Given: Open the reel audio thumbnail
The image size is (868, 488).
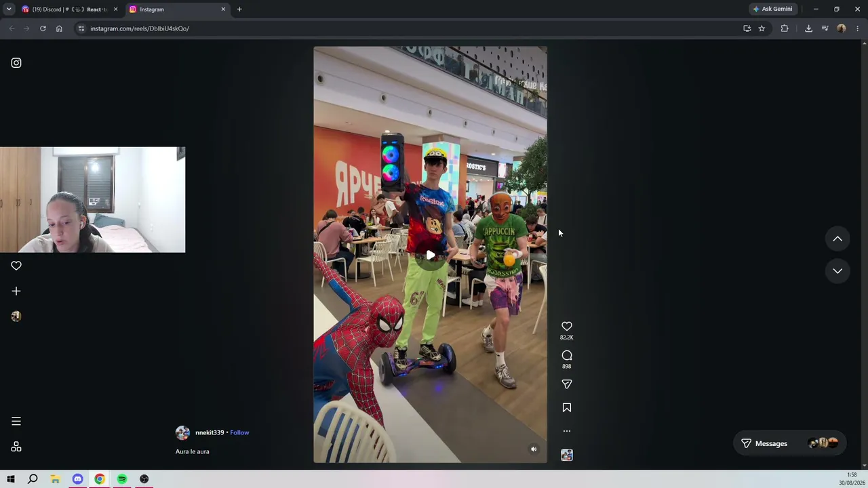Looking at the screenshot, I should click(x=567, y=455).
